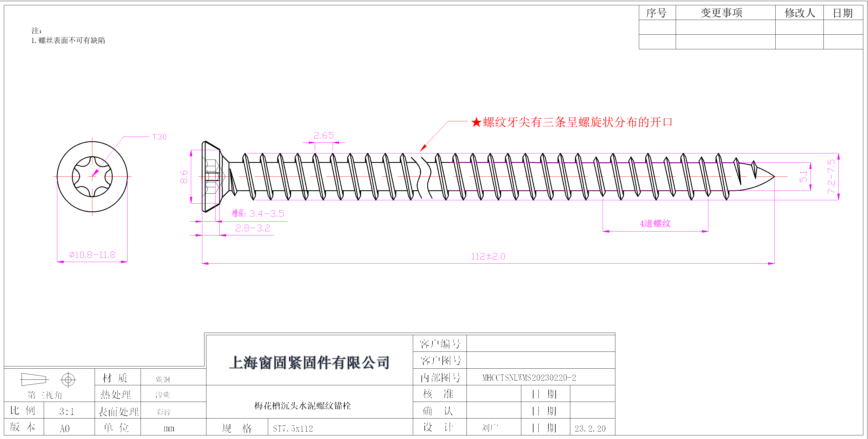Select the 2.65 thread pitch dimension

click(x=323, y=135)
